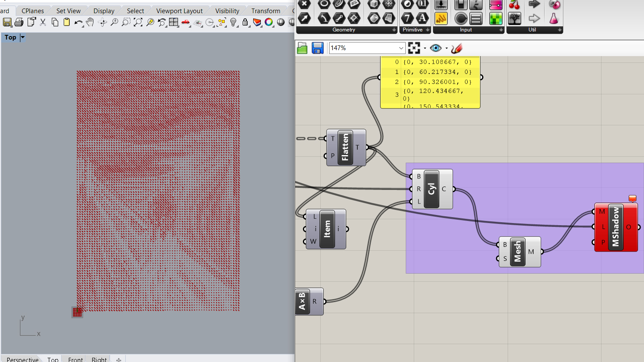Viewport: 644px width, 362px height.
Task: Click the Grasshopper sketch pencil icon
Action: pos(457,48)
